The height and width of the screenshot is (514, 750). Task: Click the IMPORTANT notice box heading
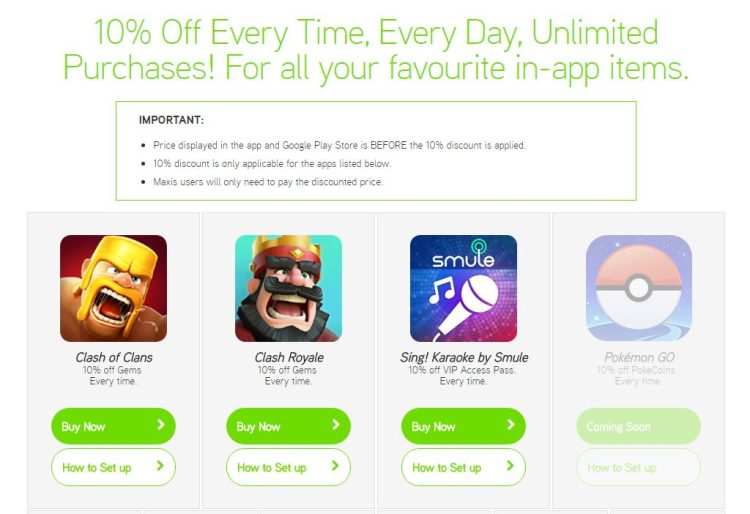click(x=171, y=120)
